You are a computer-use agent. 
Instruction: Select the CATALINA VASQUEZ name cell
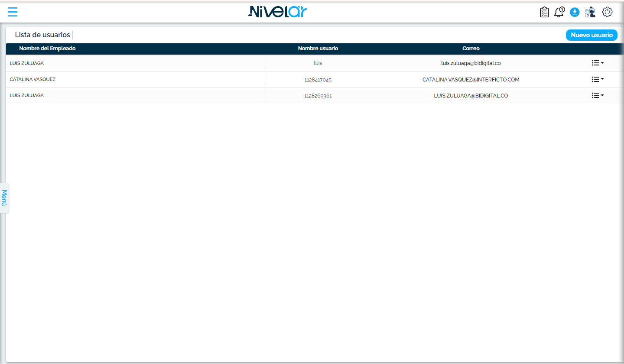point(32,79)
